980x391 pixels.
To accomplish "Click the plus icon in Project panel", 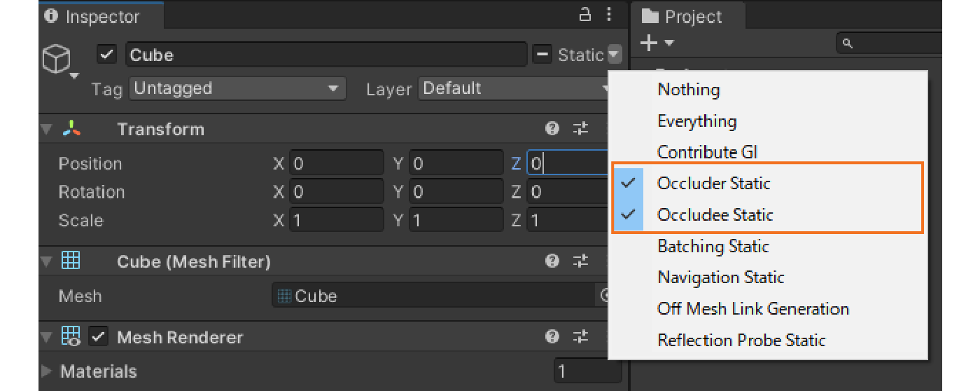I will 649,43.
